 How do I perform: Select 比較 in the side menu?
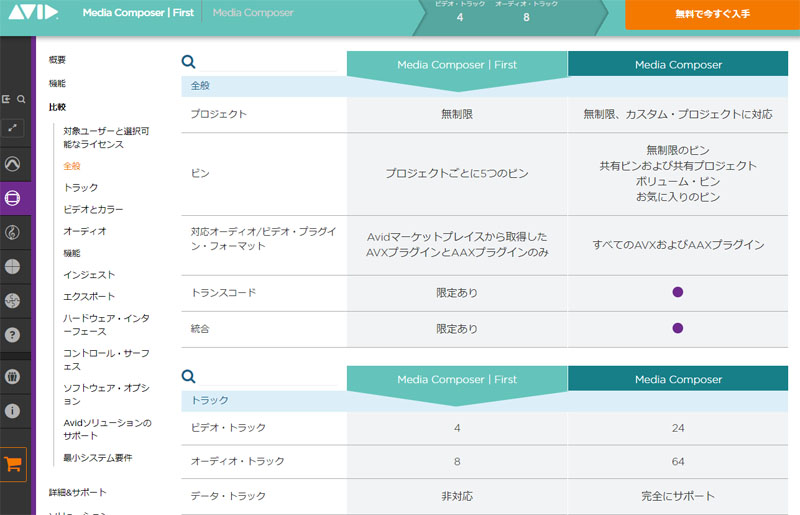(57, 107)
